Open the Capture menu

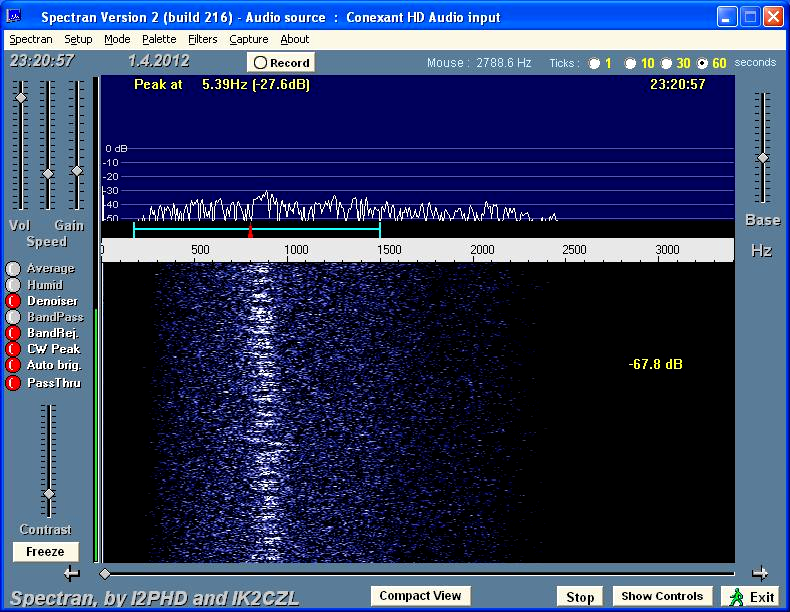[x=249, y=39]
